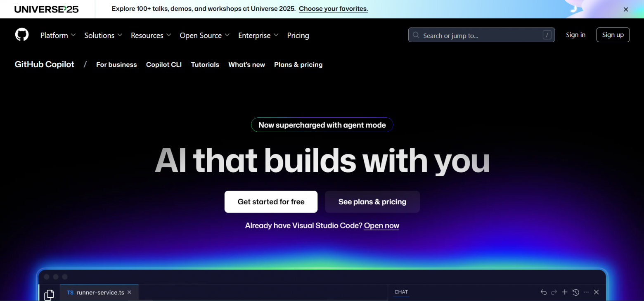
Task: Navigate to Copilot CLI
Action: coord(164,65)
